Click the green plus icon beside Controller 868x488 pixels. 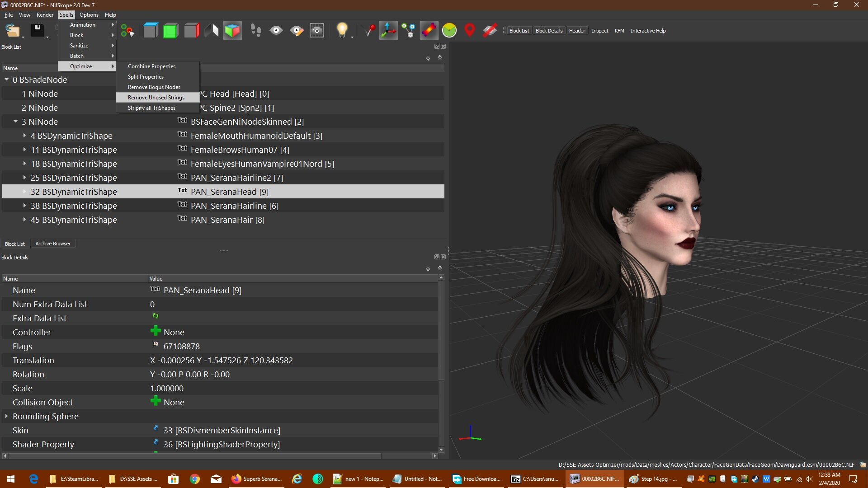(156, 331)
